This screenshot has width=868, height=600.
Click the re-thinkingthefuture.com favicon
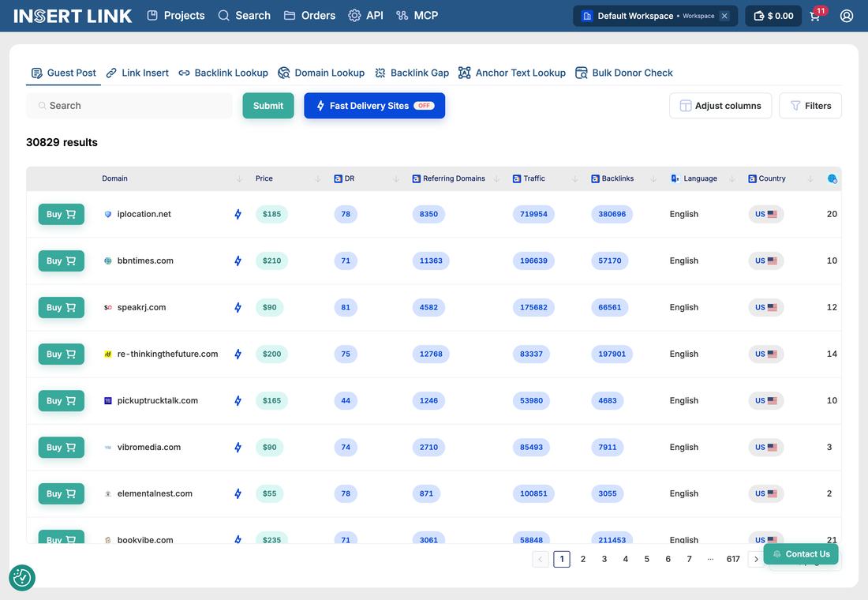pyautogui.click(x=108, y=354)
